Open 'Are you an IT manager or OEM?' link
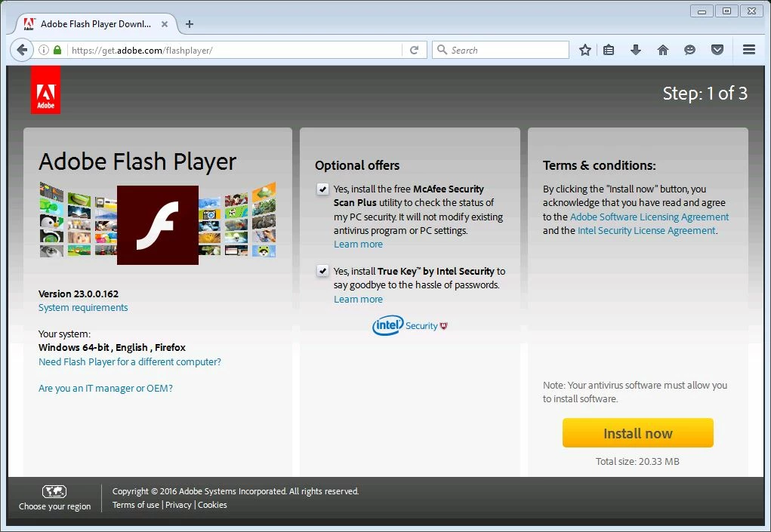Image resolution: width=771 pixels, height=532 pixels. tap(106, 388)
